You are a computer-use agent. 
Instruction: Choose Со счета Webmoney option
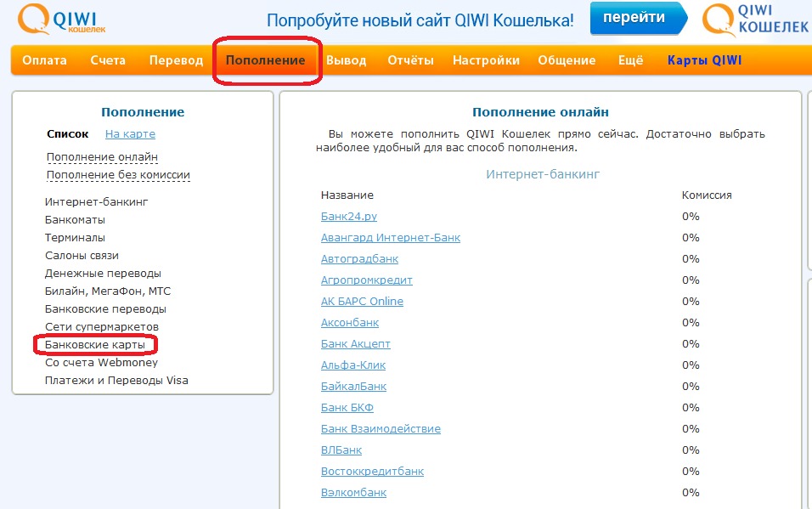101,363
